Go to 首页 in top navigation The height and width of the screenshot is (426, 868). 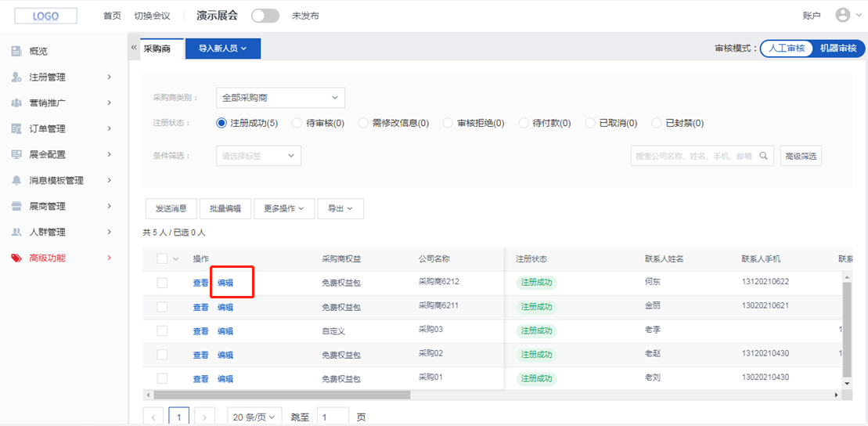(112, 16)
